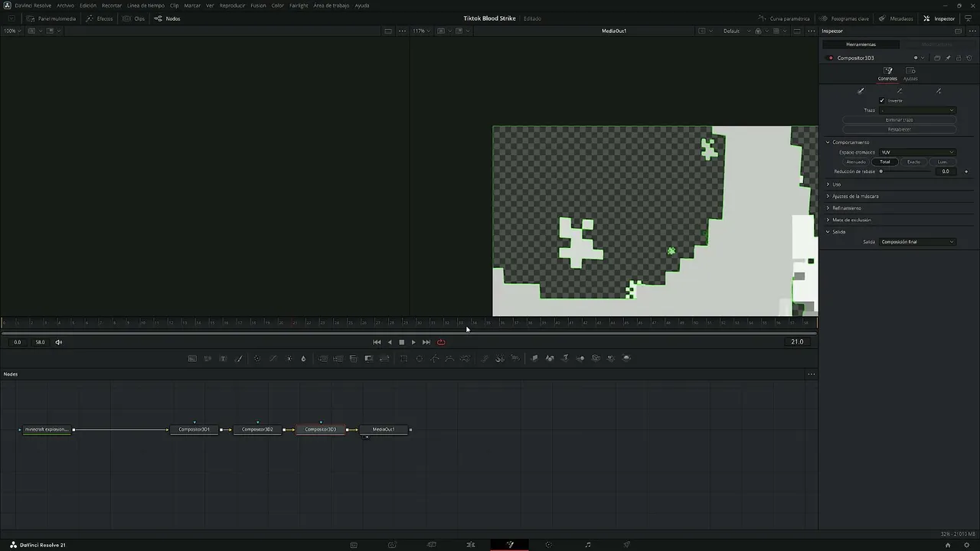Add an Ellipse mask tool
The width and height of the screenshot is (980, 551).
[x=419, y=358]
